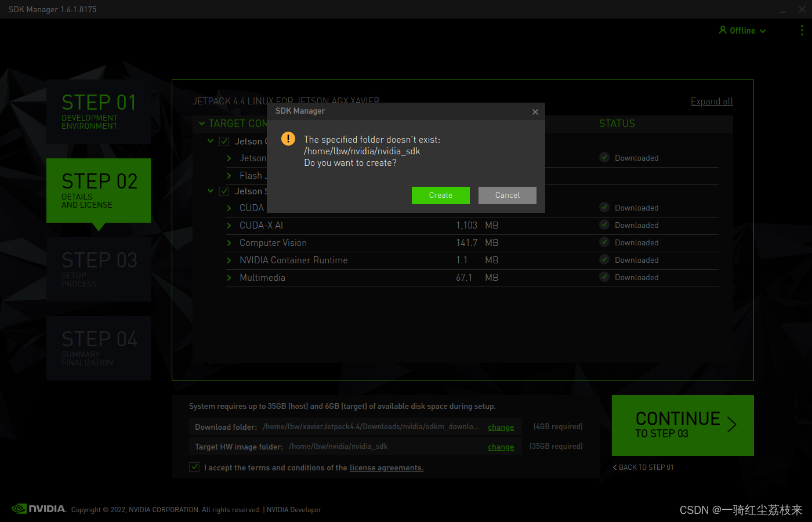Expand the CUDA-X AI row
The image size is (812, 522).
[x=229, y=225]
